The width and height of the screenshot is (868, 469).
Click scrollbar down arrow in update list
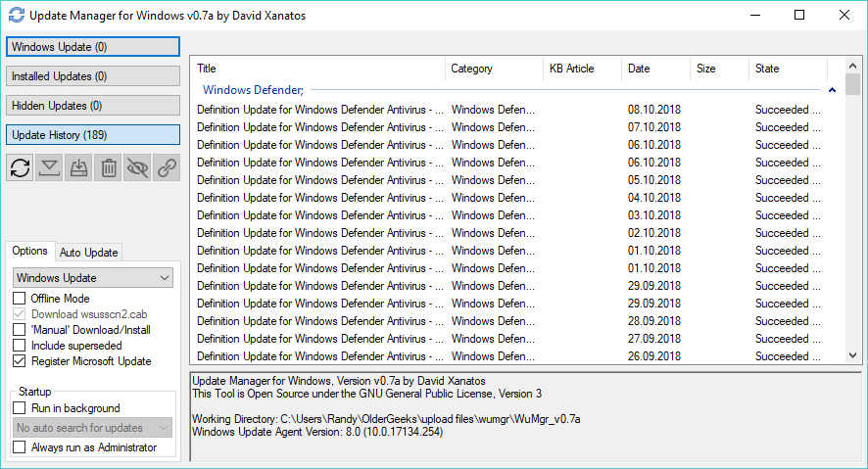pos(853,355)
